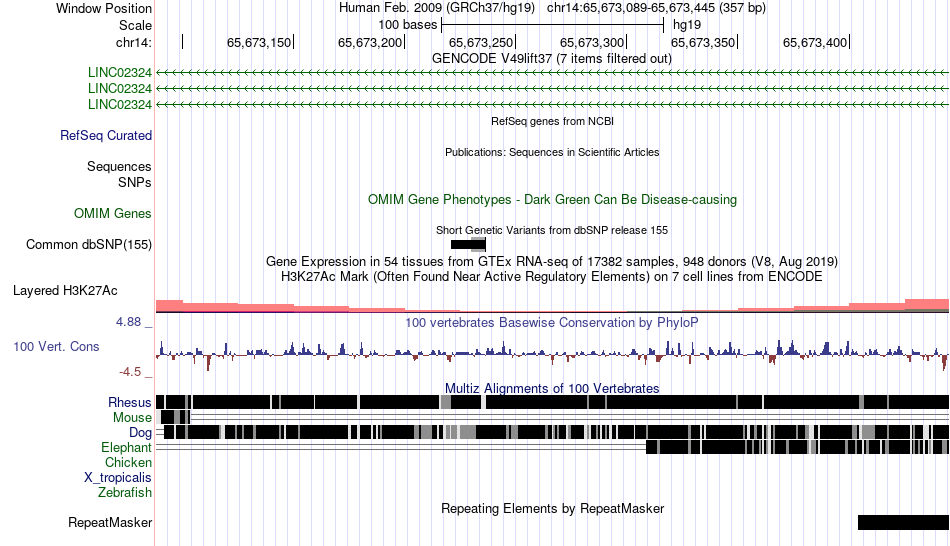
Task: Open the GTEx Gene Expression in 54 tissues title
Action: pyautogui.click(x=552, y=262)
